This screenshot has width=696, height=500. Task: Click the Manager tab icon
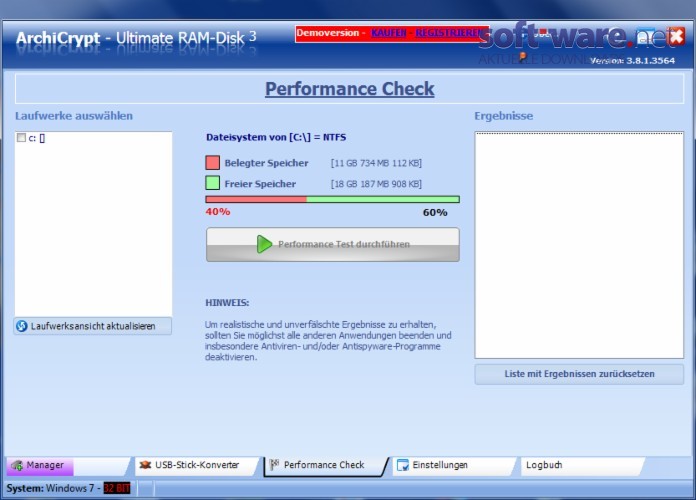(x=17, y=465)
